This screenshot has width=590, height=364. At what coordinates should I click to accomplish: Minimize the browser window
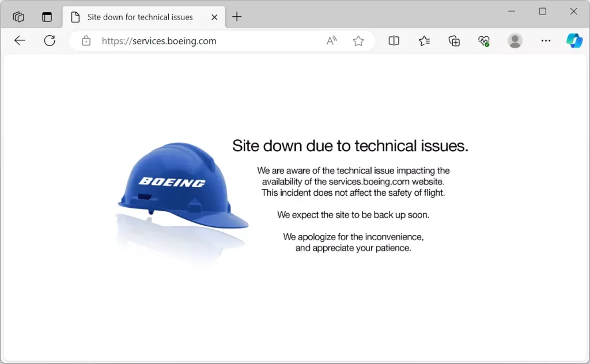pyautogui.click(x=512, y=12)
